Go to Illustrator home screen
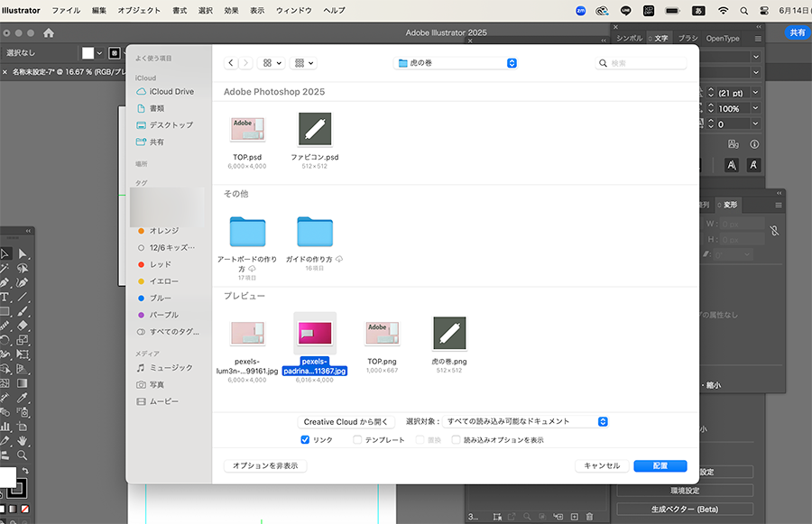Screen dimensions: 812x524 coord(49,33)
